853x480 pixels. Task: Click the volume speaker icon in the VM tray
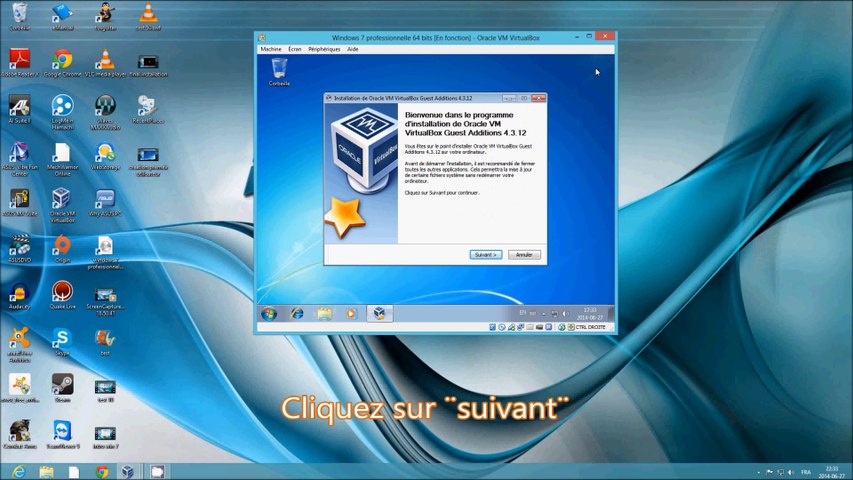point(565,313)
